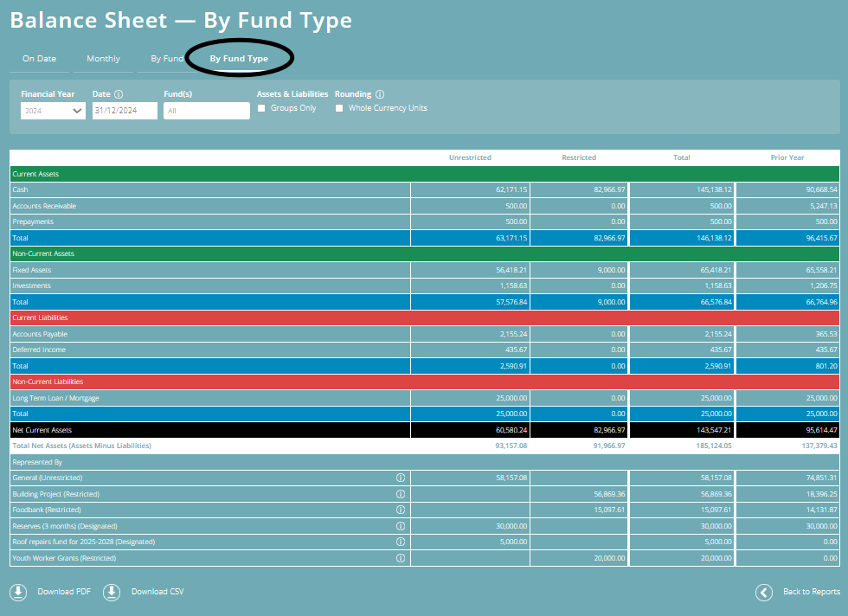The height and width of the screenshot is (616, 848).
Task: View fund details icon for Foodbank (Restricted)
Action: coord(400,510)
